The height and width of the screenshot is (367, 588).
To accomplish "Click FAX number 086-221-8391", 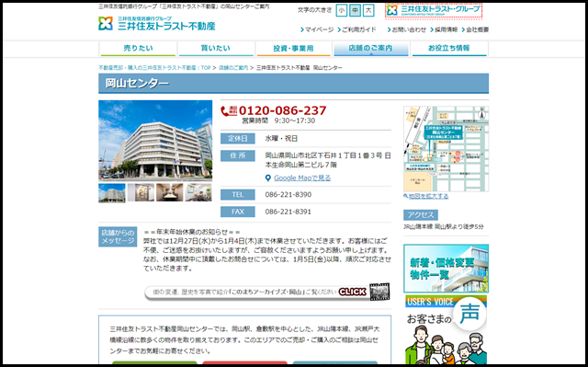I will [x=288, y=212].
